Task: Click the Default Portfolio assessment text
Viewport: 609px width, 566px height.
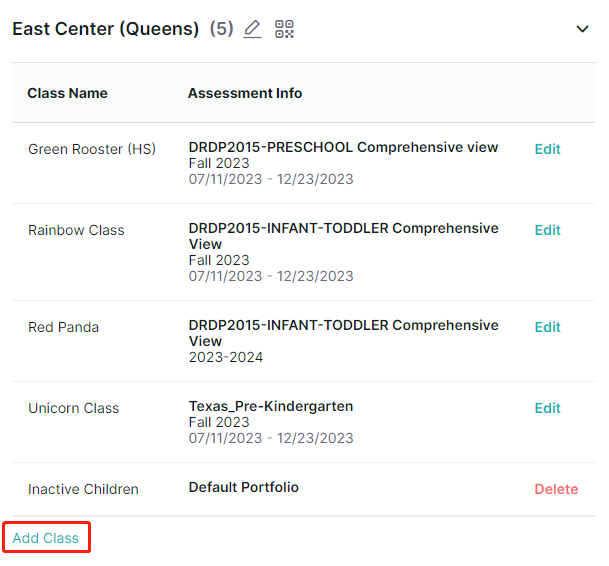Action: point(244,488)
